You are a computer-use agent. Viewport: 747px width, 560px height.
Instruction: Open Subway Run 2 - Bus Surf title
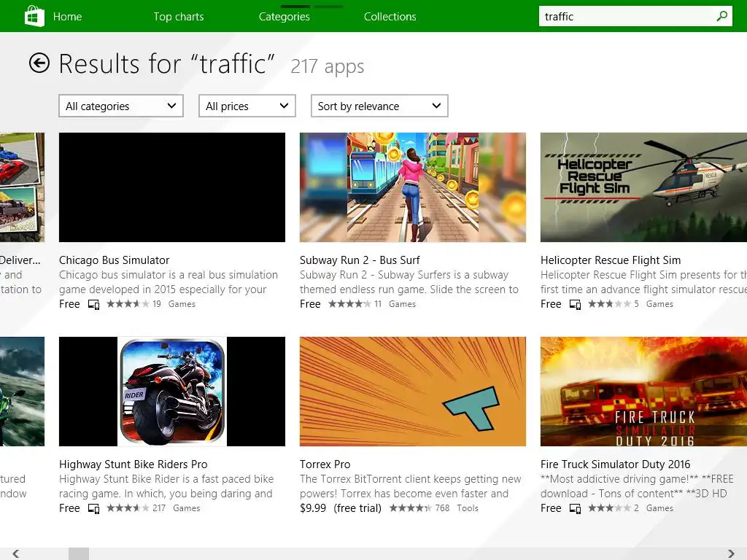tap(360, 260)
